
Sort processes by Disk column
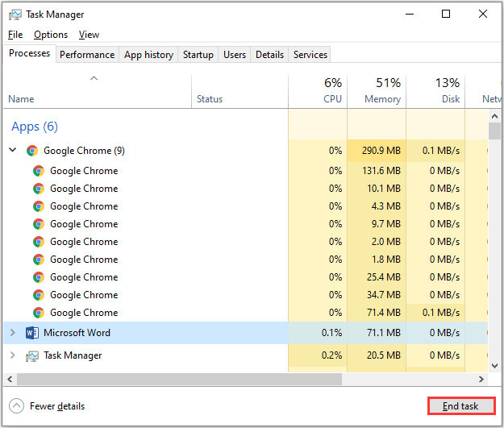pos(435,92)
